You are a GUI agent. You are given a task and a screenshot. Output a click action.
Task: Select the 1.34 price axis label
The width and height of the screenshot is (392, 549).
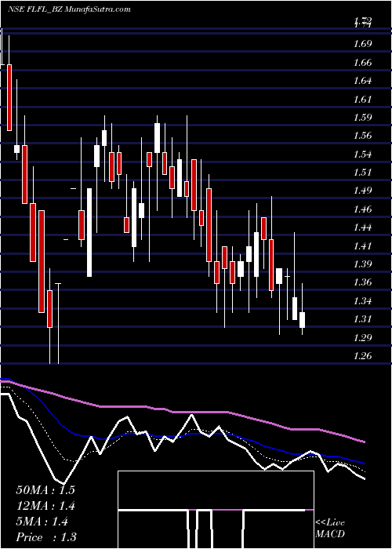point(362,300)
